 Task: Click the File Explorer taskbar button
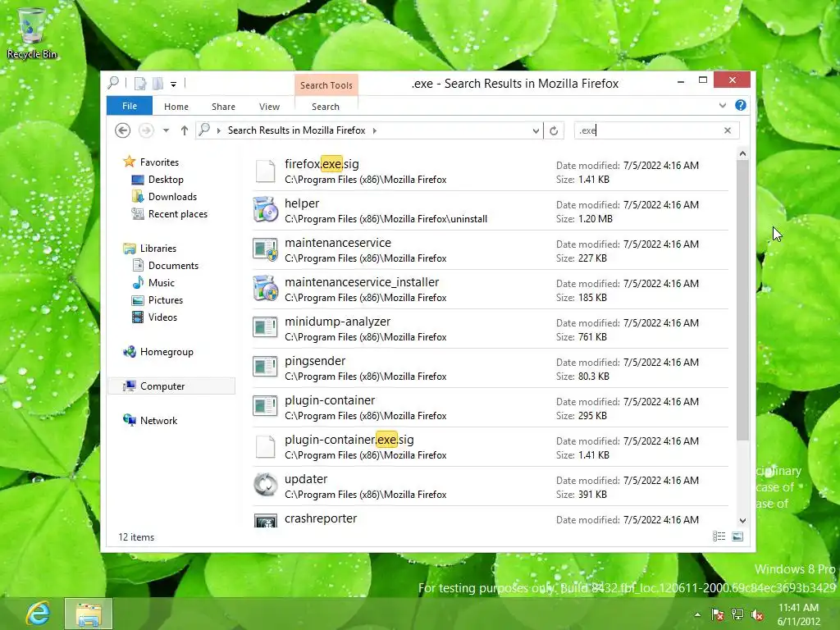coord(89,614)
